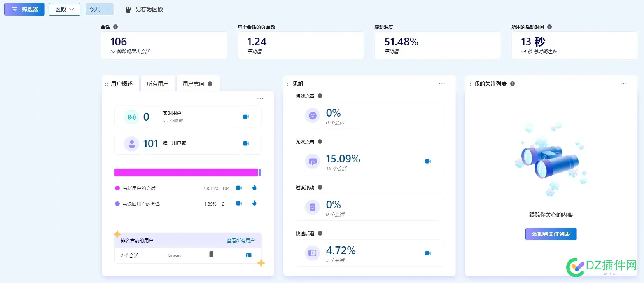
Task: View heatmap for 与新用户的会话
Action: pos(254,188)
